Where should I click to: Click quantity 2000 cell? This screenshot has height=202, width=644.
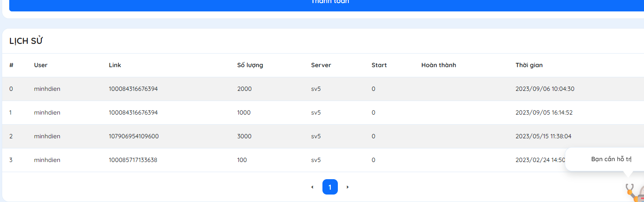[244, 89]
